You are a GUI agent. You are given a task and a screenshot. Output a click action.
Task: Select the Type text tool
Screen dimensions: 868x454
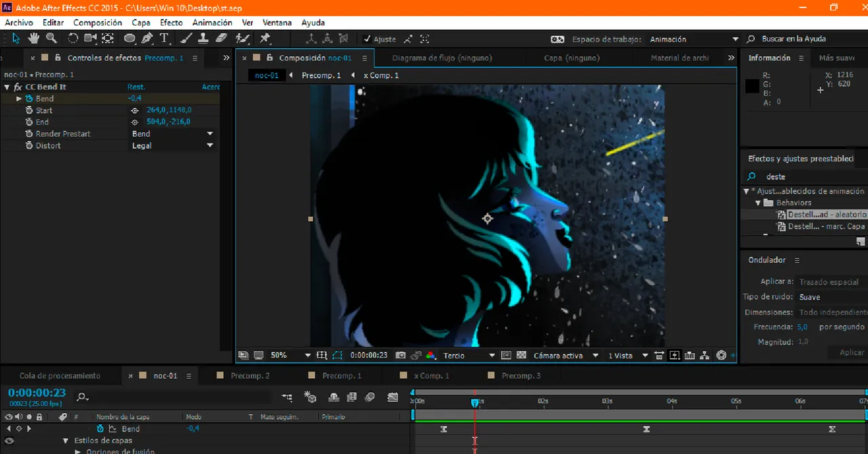[x=164, y=39]
